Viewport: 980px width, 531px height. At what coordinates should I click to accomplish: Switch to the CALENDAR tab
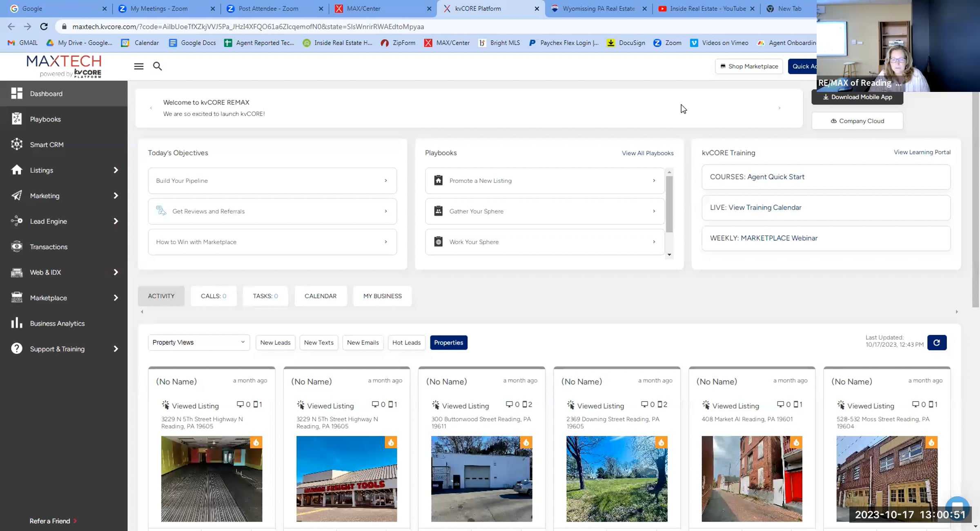point(320,296)
